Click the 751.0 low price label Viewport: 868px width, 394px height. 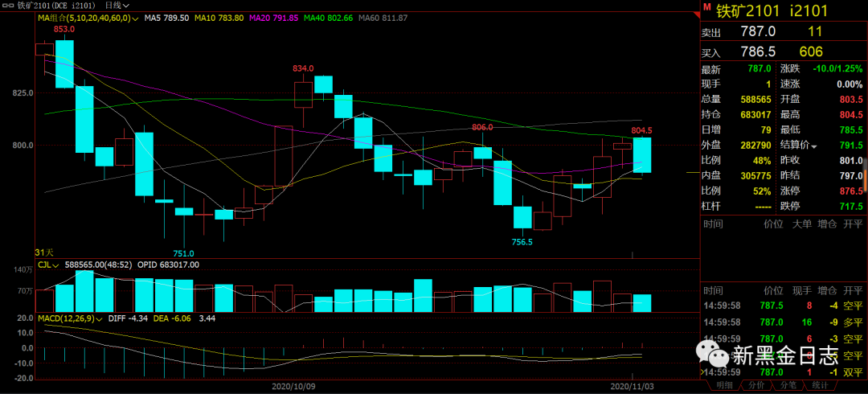(x=183, y=253)
